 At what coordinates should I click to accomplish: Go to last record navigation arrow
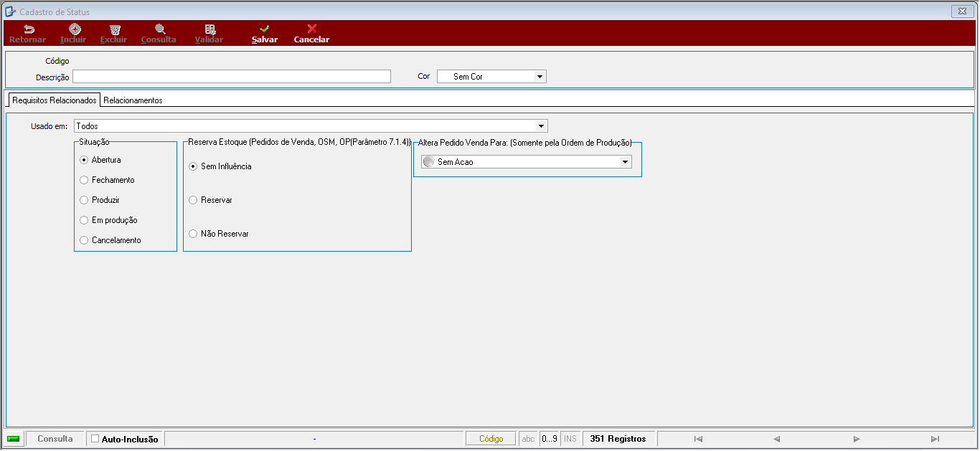coord(935,439)
